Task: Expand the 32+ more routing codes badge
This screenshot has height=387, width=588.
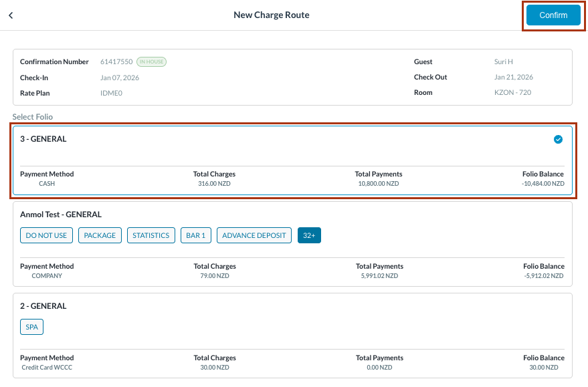Action: pos(309,235)
